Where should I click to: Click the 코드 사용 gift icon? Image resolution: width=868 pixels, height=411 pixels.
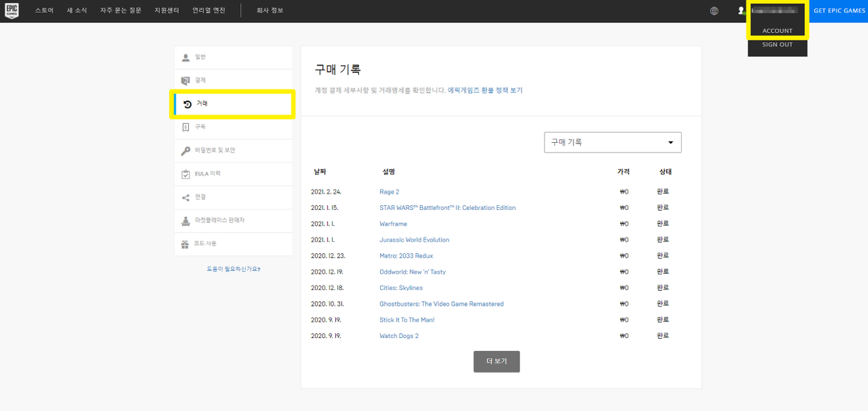(185, 244)
